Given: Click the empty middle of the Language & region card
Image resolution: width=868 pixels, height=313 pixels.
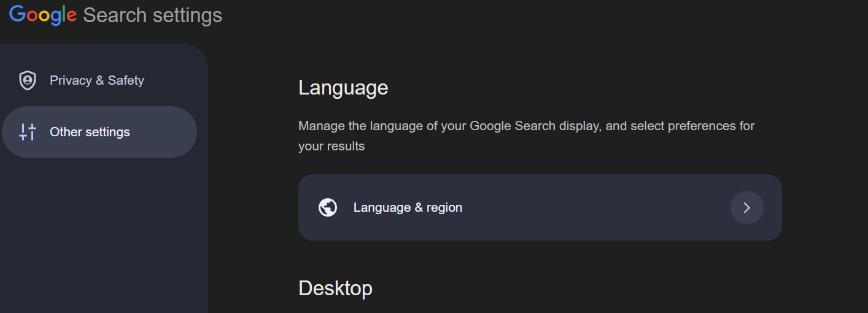Looking at the screenshot, I should (x=595, y=207).
